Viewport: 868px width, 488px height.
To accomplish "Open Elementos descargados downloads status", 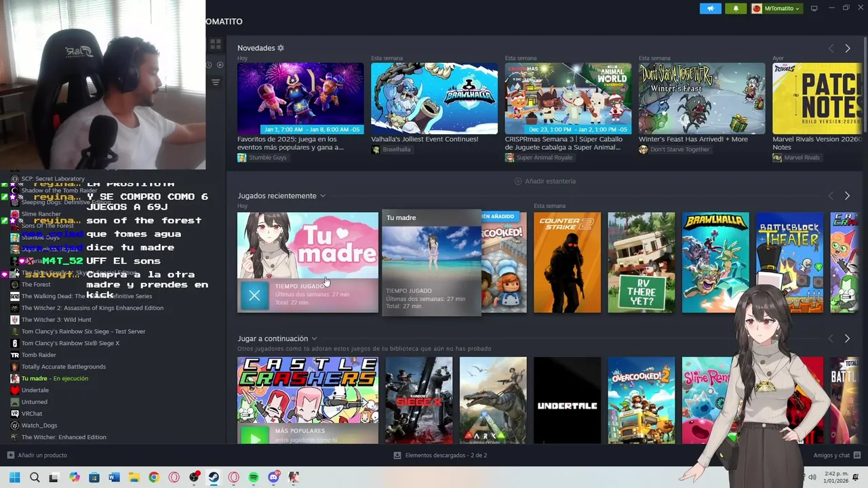I will (x=440, y=455).
